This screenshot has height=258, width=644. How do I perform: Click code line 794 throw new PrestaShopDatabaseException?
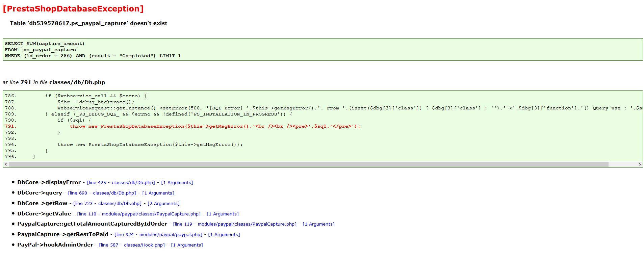click(x=124, y=145)
